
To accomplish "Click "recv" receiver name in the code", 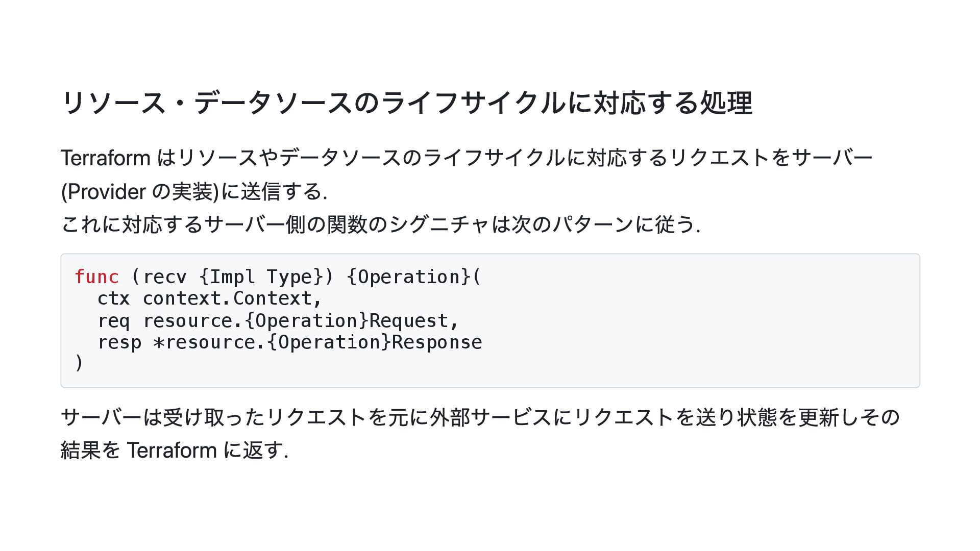I will [x=164, y=277].
